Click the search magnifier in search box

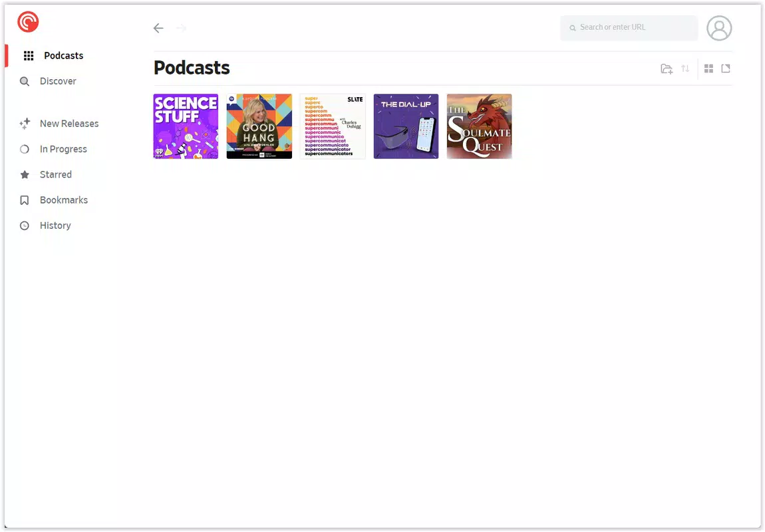(x=573, y=28)
